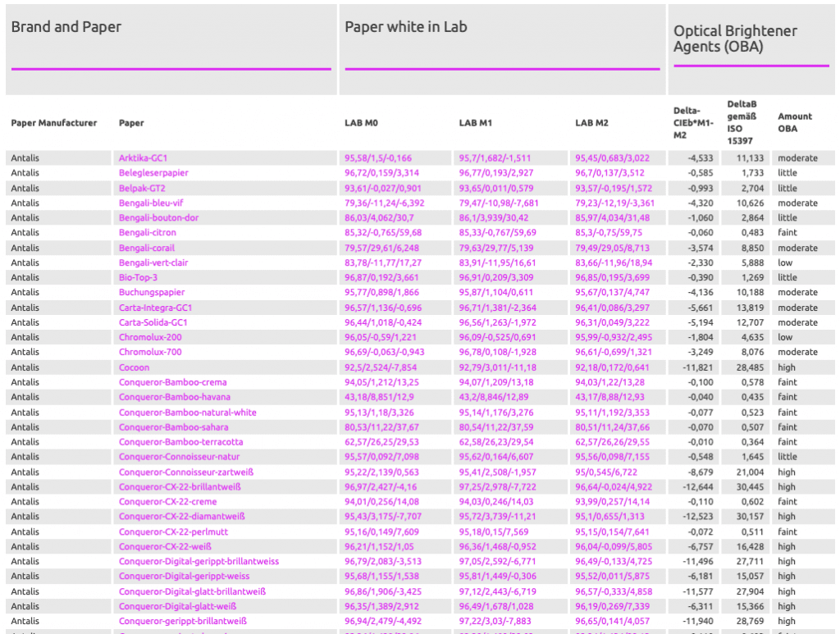Click LAB M1 value 92,79/3,011/-11,18
The width and height of the screenshot is (840, 634).
[498, 367]
